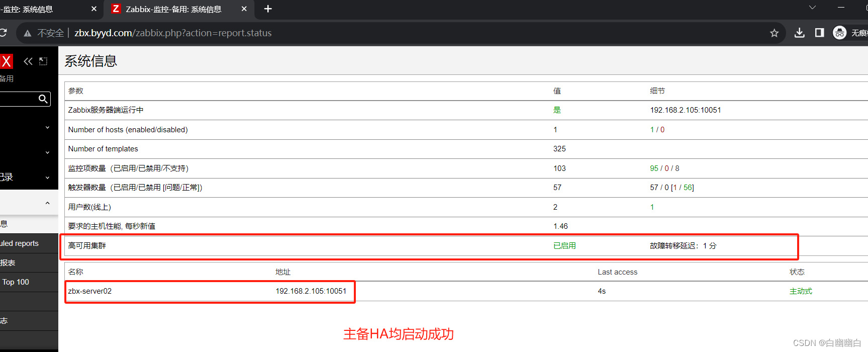Screen dimensions: 868x352
Task: Click the items total value 103
Action: (x=559, y=168)
